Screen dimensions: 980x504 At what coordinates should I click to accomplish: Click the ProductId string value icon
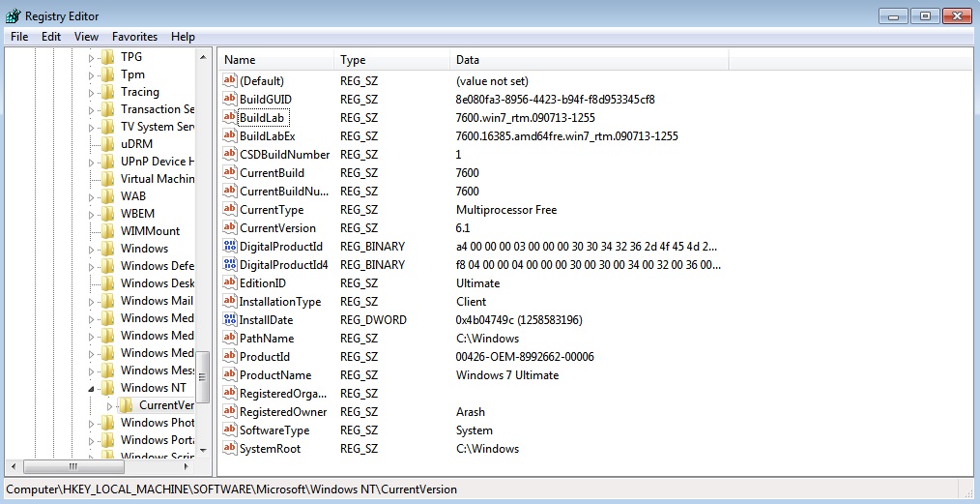click(x=230, y=356)
